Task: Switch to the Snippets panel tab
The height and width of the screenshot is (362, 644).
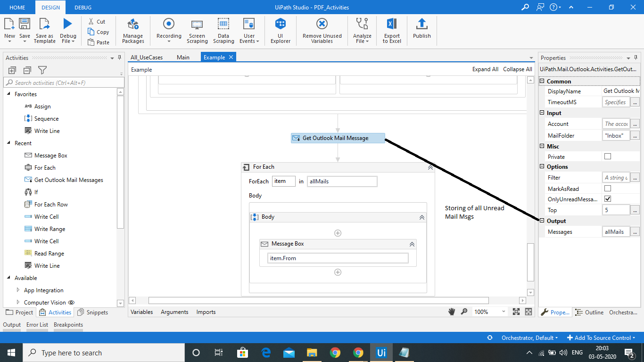Action: 92,312
